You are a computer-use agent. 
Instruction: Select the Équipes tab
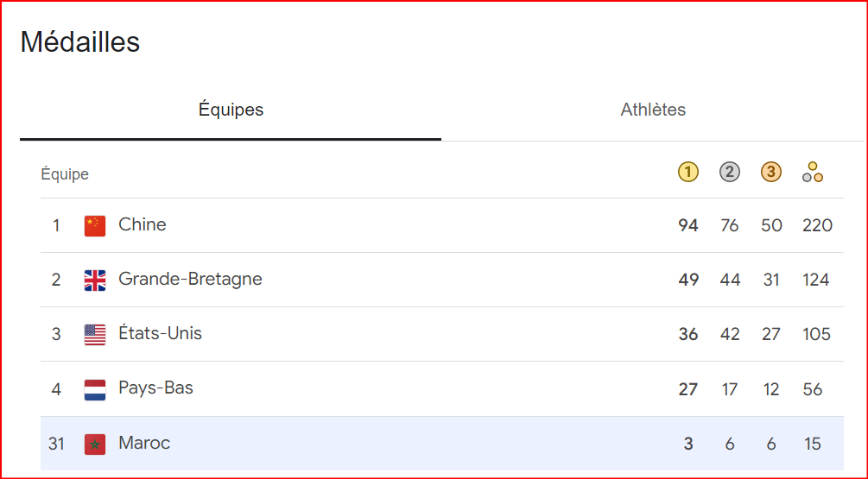231,110
